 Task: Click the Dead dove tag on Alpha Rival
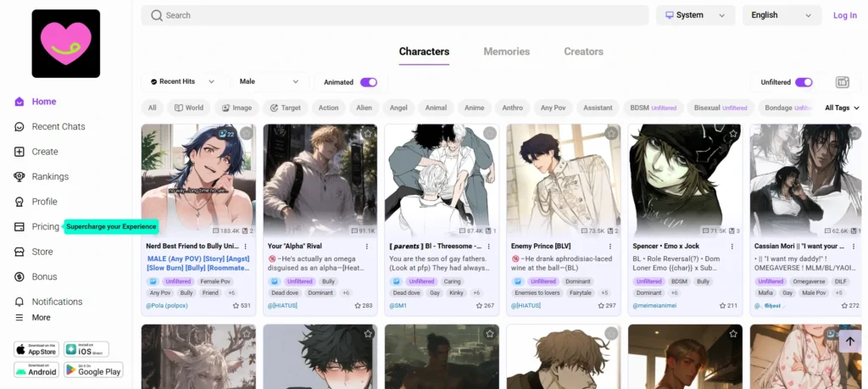[285, 292]
